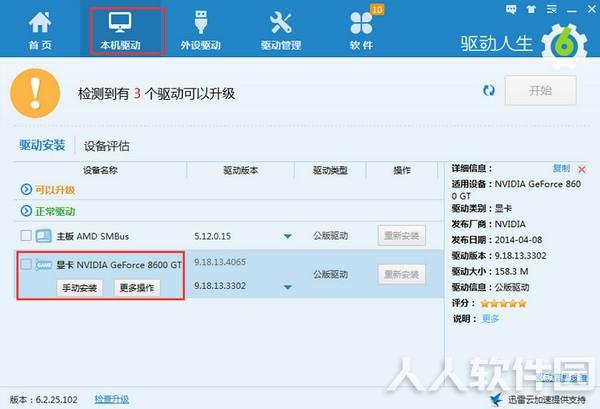Click the graphics card icon beside NVIDIA GeForce
Viewport: 600px width, 409px height.
(44, 264)
